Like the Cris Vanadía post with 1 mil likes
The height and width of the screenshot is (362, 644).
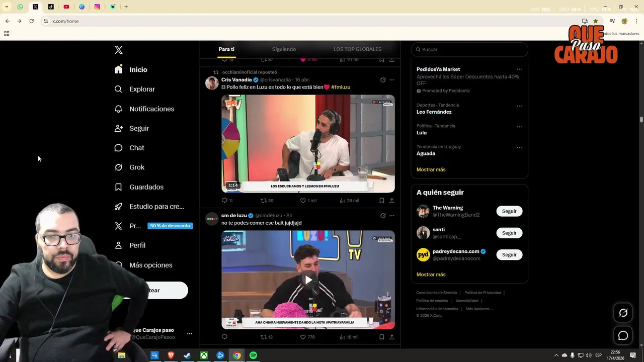pyautogui.click(x=308, y=201)
